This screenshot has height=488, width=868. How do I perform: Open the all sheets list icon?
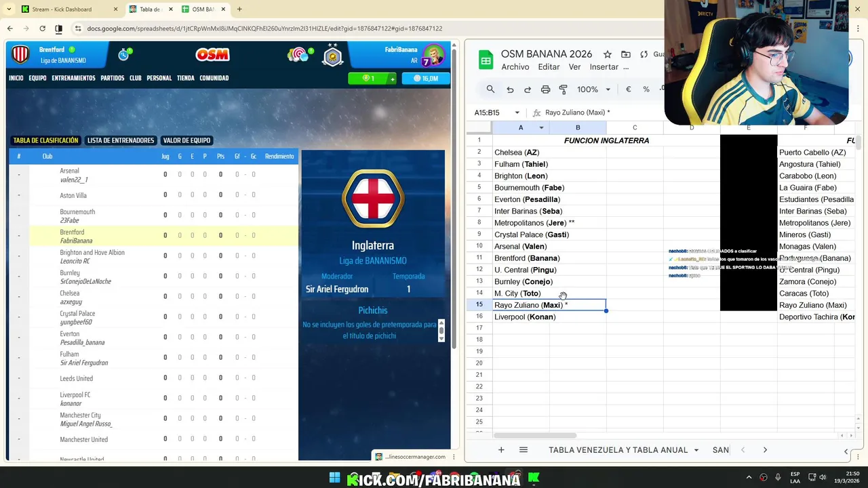pyautogui.click(x=524, y=450)
